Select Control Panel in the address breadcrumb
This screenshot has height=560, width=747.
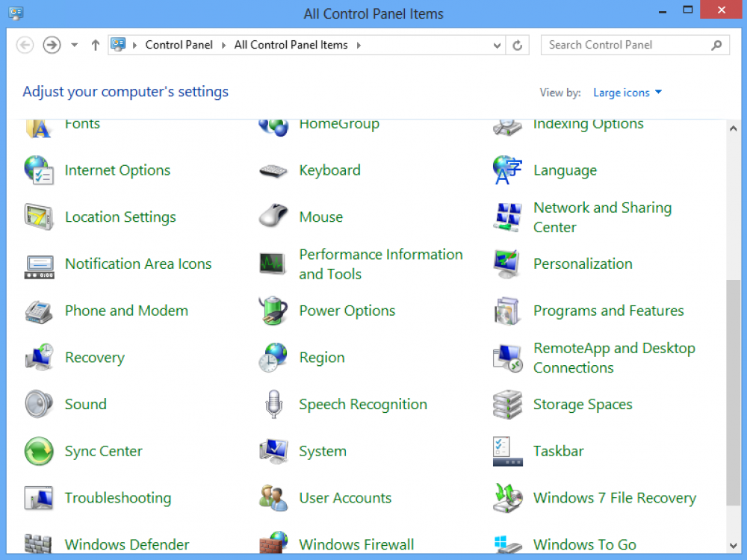(x=179, y=46)
